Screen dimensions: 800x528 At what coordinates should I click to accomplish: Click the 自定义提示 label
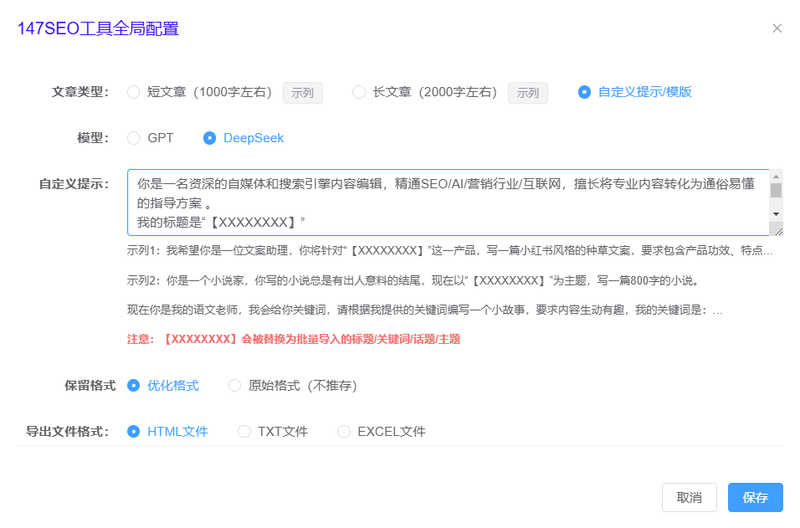coord(74,184)
